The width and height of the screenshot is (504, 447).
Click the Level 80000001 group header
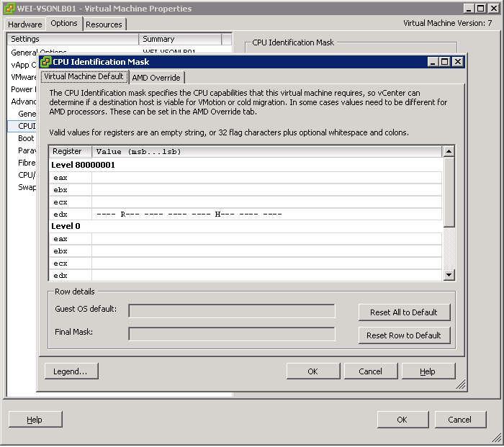83,165
